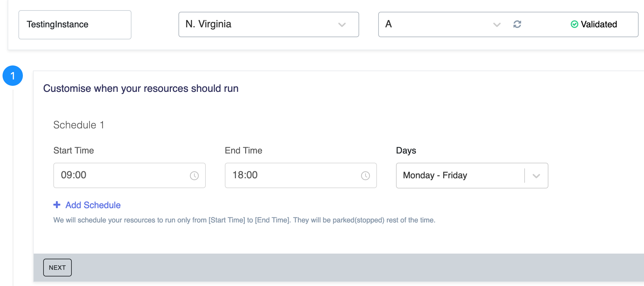Viewport: 644px width, 286px height.
Task: Expand the account A dropdown chevron
Action: click(497, 25)
